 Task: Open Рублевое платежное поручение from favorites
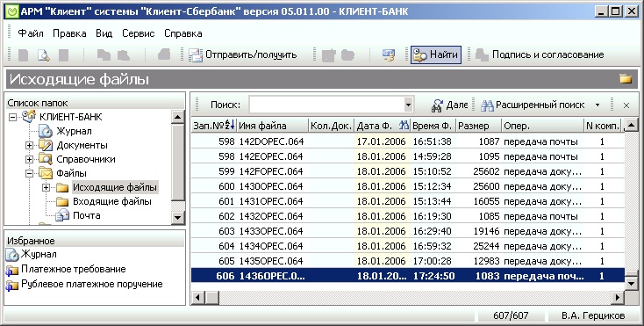(92, 284)
